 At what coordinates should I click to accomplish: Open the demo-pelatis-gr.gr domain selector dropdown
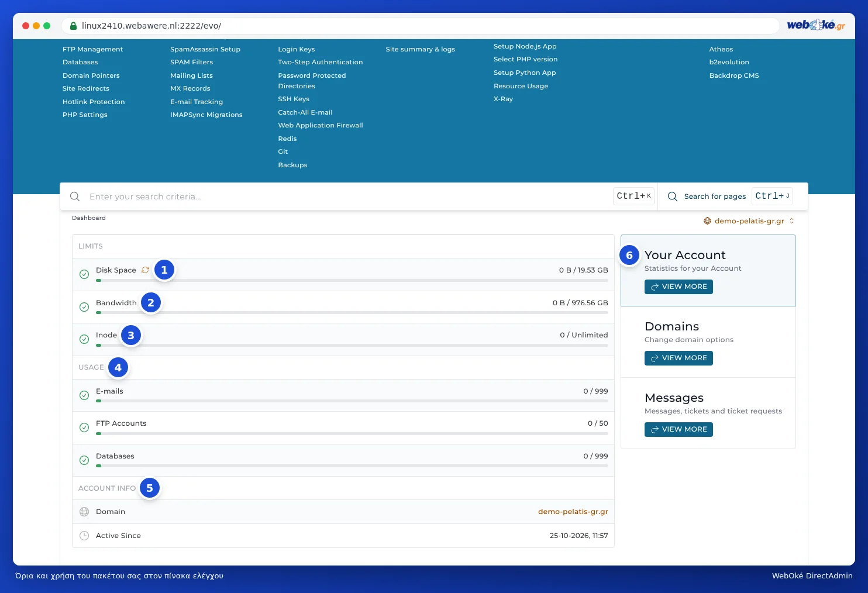click(x=749, y=221)
